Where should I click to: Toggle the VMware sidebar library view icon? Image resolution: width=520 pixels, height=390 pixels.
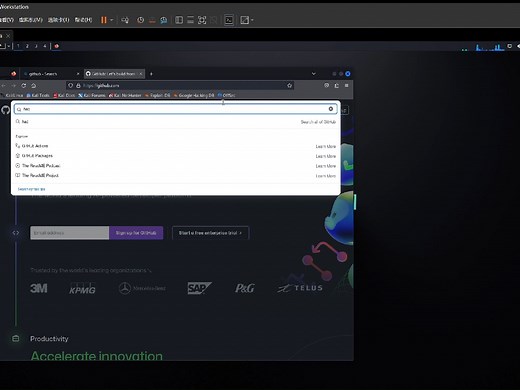coord(179,20)
